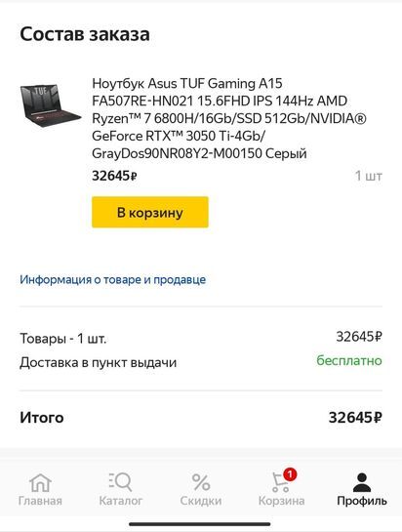The width and height of the screenshot is (402, 532).
Task: Tap the home indicator bar at bottom
Action: pos(200,524)
